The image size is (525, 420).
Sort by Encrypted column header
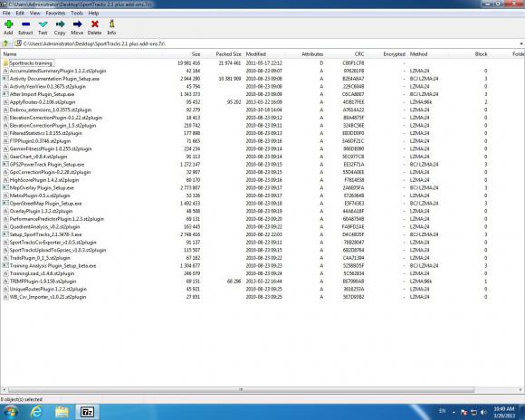click(394, 54)
